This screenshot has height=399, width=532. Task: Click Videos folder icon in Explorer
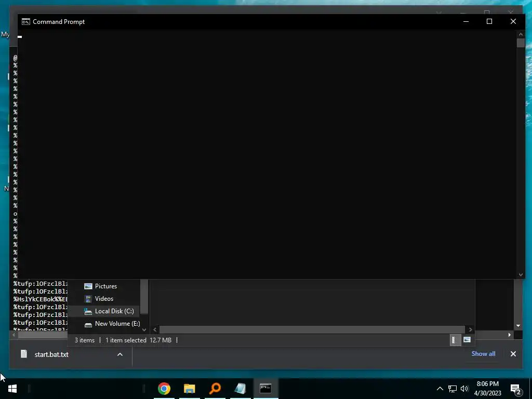[x=88, y=299]
